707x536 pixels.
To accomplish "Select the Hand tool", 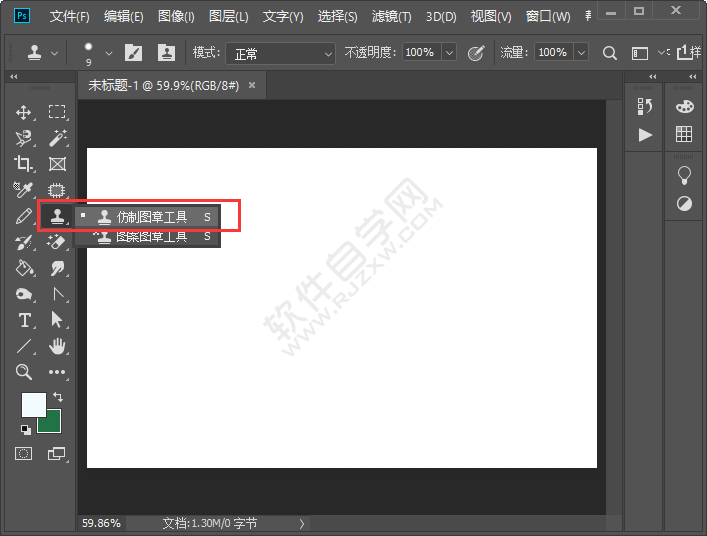I will [x=57, y=346].
